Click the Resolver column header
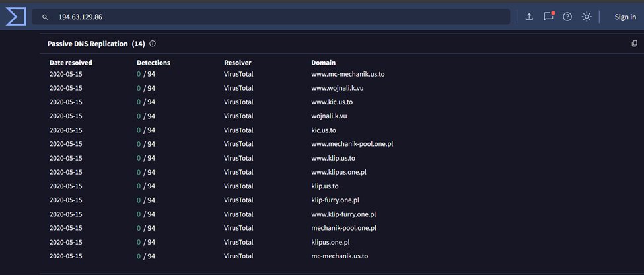The width and height of the screenshot is (644, 275). 237,63
